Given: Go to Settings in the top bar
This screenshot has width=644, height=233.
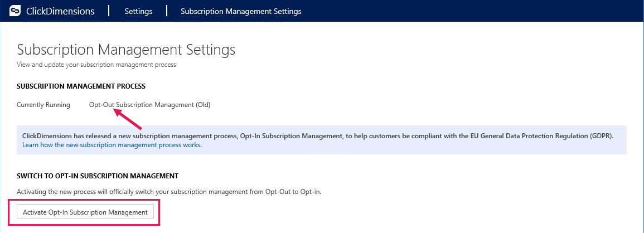Looking at the screenshot, I should click(x=138, y=11).
